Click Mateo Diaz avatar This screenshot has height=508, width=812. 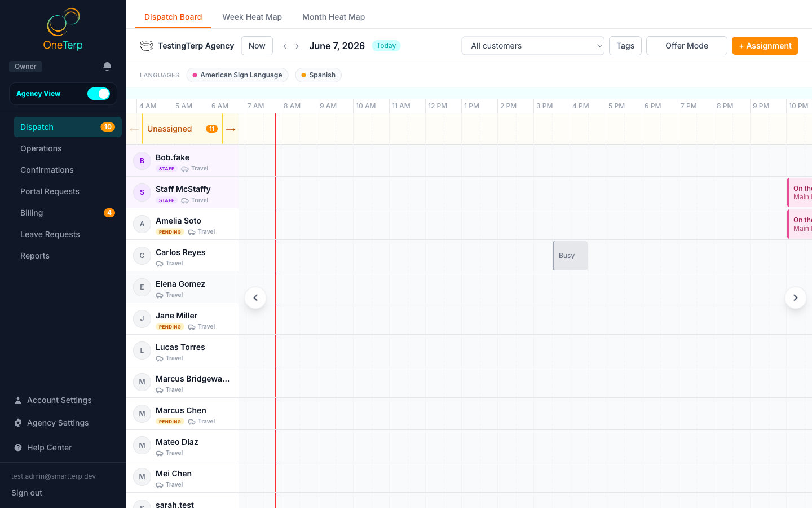coord(142,445)
